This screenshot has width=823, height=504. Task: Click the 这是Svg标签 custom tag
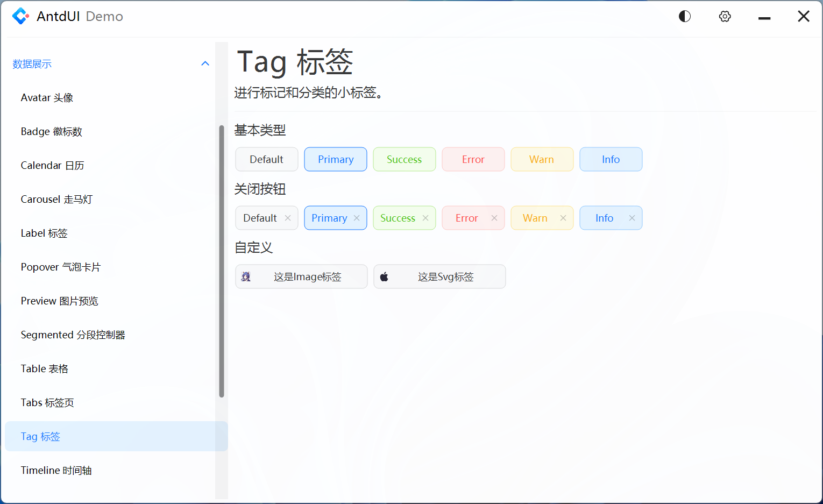(x=439, y=276)
